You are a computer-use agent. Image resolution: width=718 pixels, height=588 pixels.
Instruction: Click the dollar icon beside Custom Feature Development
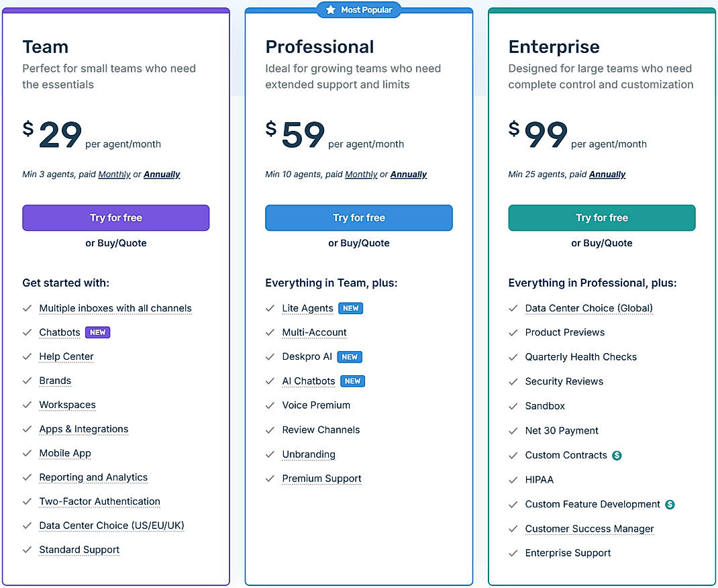pos(669,504)
